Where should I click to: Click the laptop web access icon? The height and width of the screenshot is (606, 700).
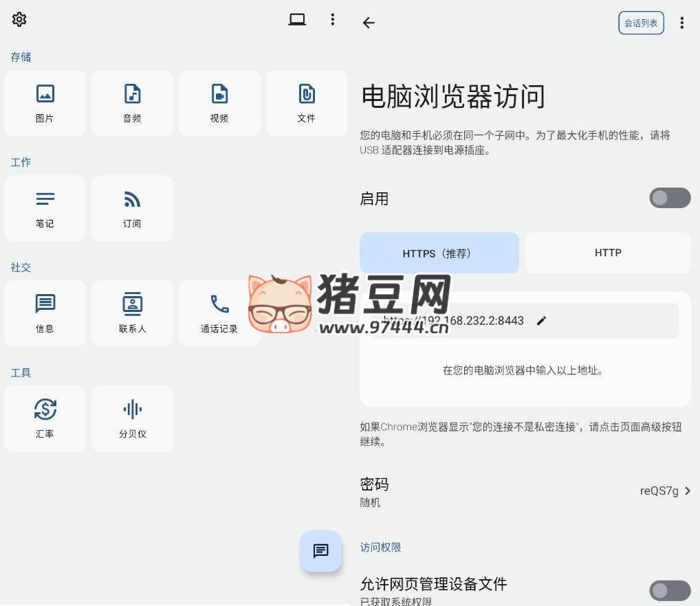(297, 19)
